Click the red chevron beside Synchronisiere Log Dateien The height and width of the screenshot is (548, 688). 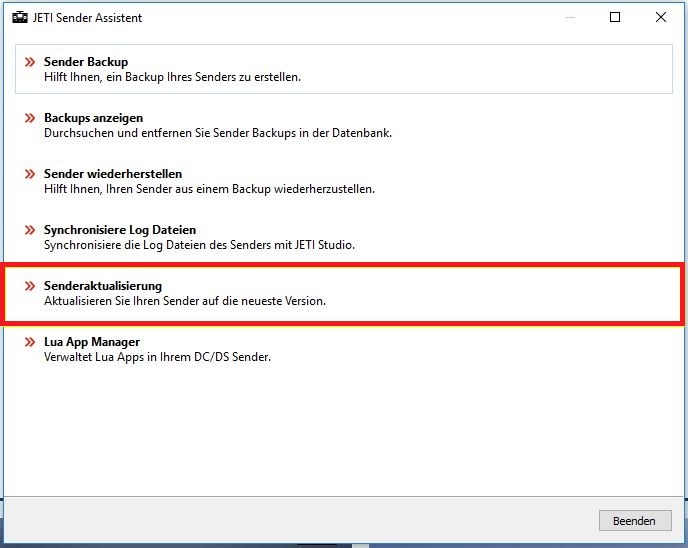pos(30,230)
